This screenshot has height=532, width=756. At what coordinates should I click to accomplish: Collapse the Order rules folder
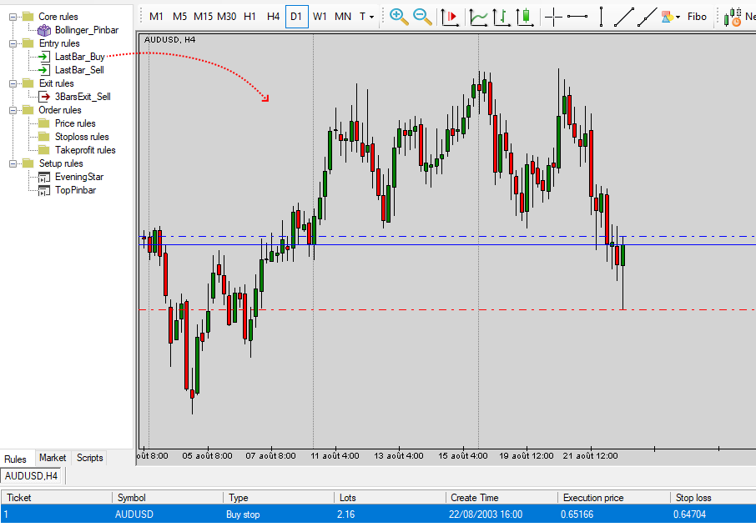[13, 110]
